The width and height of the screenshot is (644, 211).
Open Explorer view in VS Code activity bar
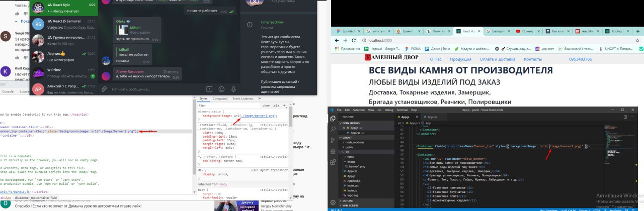333,119
